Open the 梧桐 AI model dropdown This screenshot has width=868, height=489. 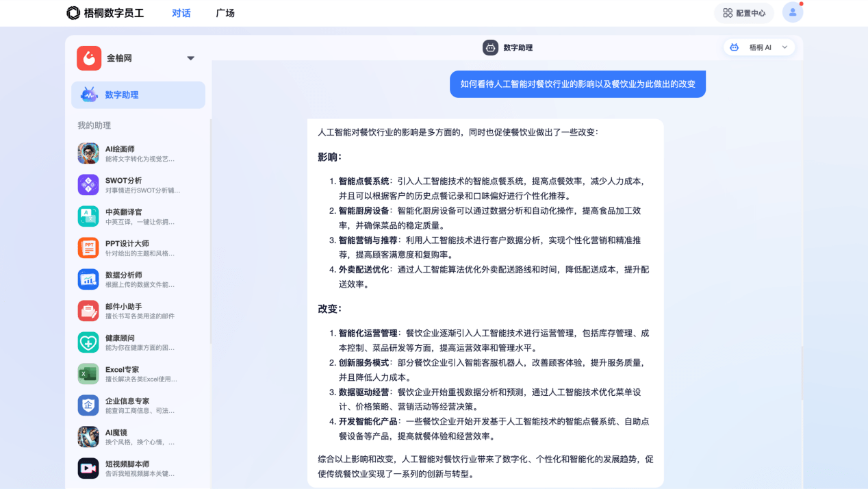click(x=759, y=47)
